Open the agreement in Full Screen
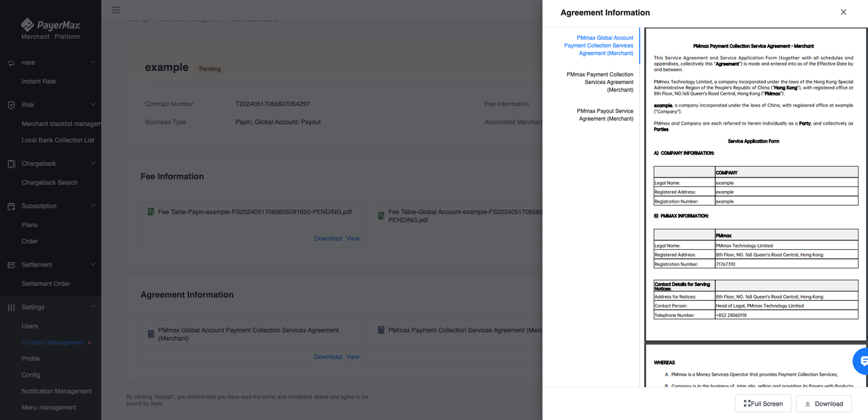Viewport: 868px width, 420px height. pos(763,404)
